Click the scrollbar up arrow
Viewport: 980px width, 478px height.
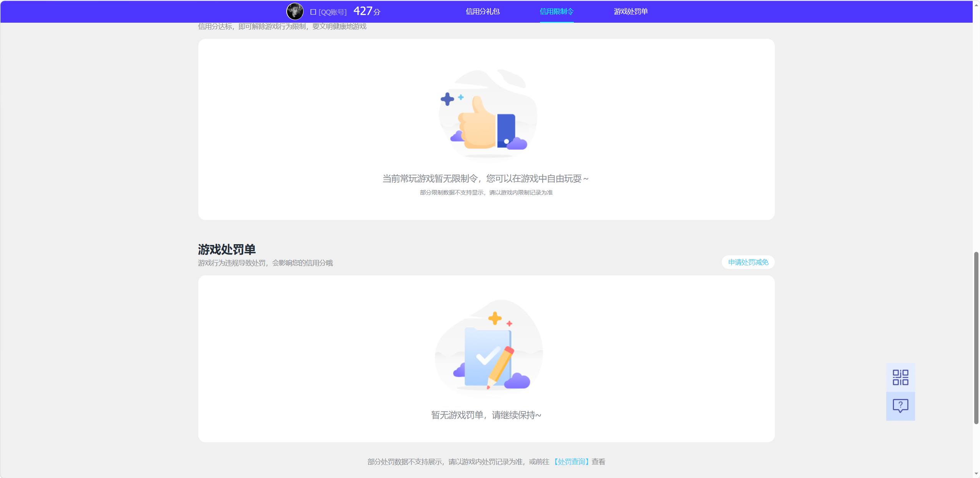click(x=976, y=5)
